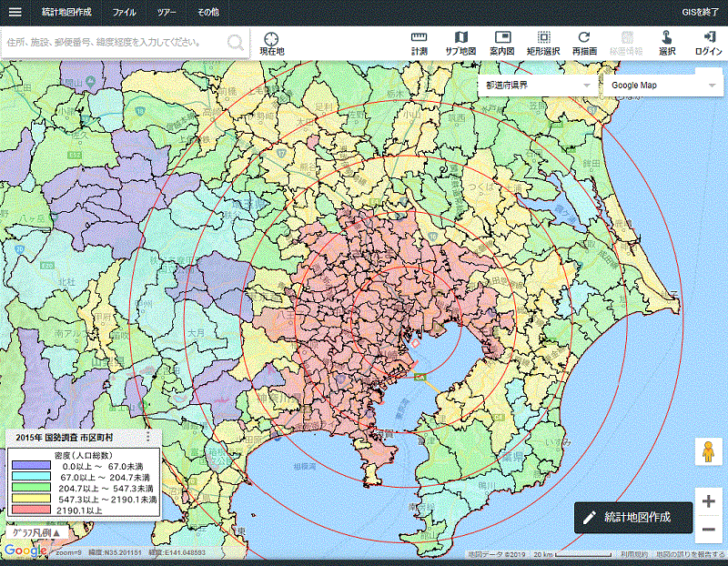
Task: Click the ログイン login icon
Action: pyautogui.click(x=709, y=43)
